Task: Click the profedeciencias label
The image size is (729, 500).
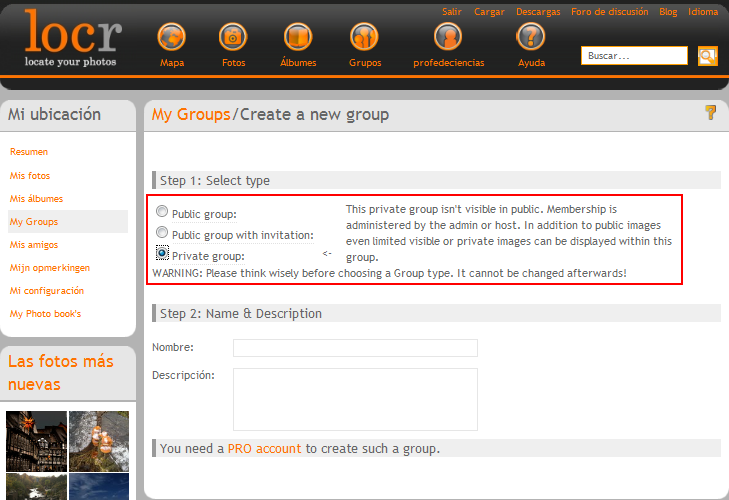Action: point(449,63)
